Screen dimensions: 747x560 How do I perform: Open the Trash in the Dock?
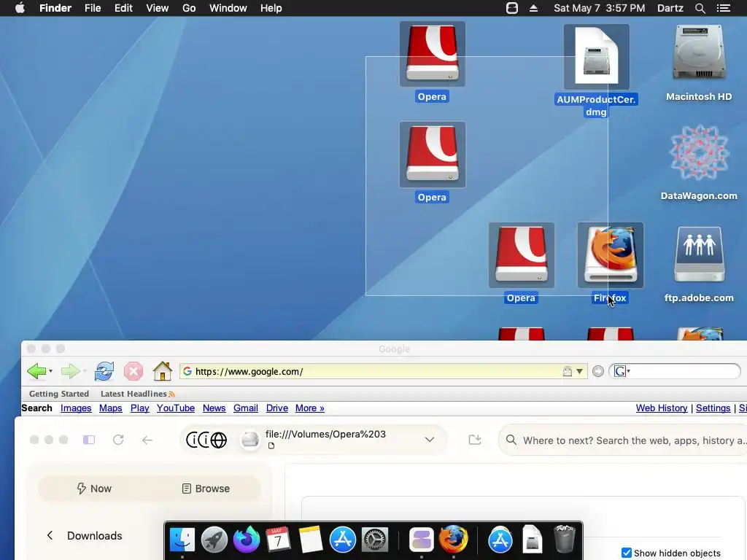[x=565, y=539]
